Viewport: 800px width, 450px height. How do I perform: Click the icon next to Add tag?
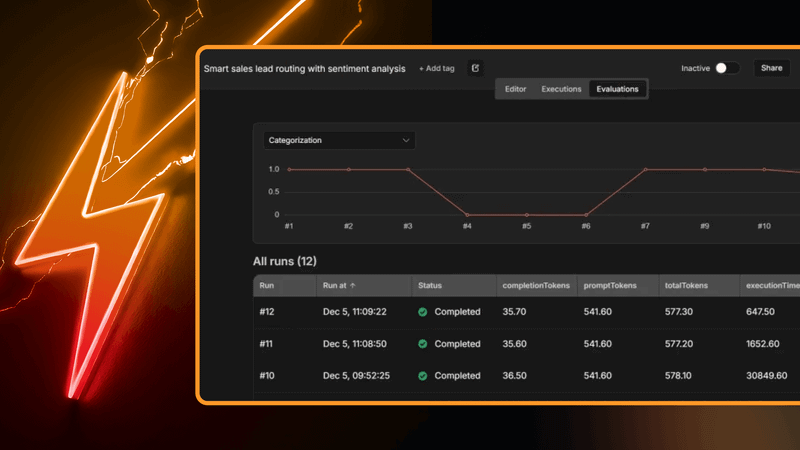pos(475,68)
